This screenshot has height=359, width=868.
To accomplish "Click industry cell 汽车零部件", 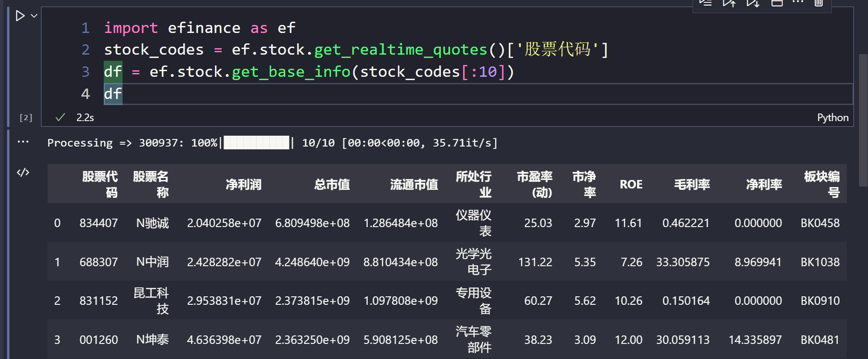I will point(473,340).
